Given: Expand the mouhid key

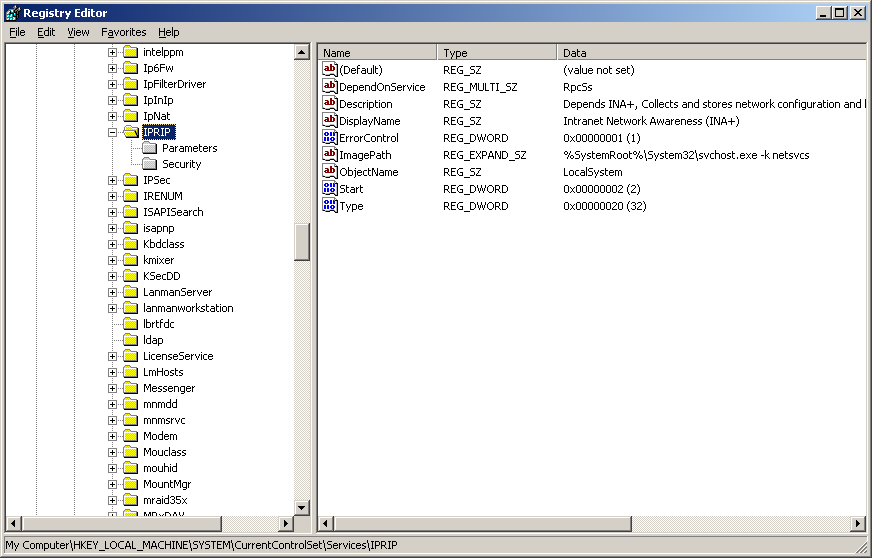Looking at the screenshot, I should click(x=112, y=468).
